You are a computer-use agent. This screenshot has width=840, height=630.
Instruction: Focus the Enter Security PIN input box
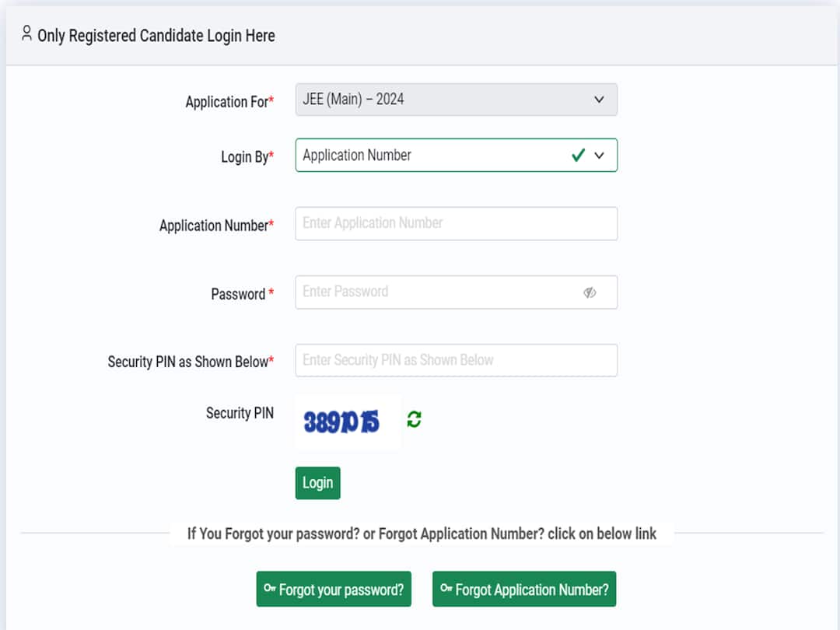[456, 360]
